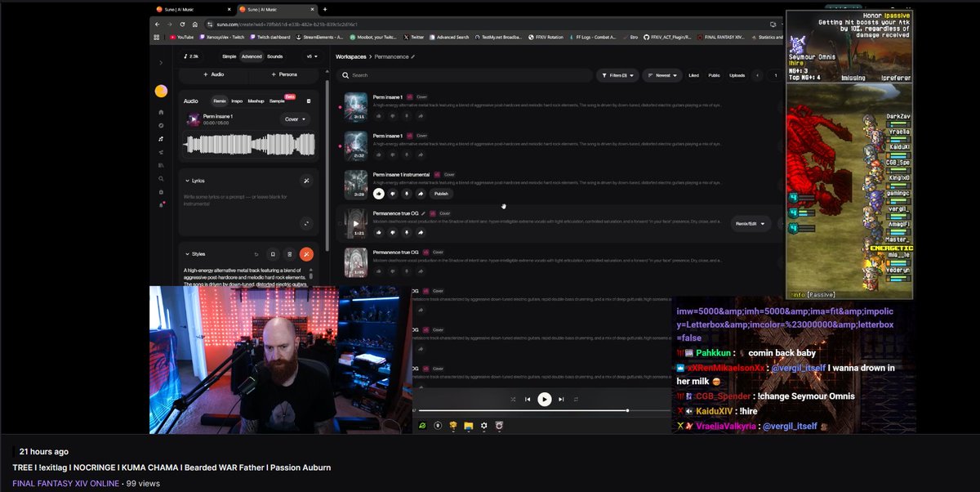Click the + Persona button
980x492 pixels.
click(283, 74)
